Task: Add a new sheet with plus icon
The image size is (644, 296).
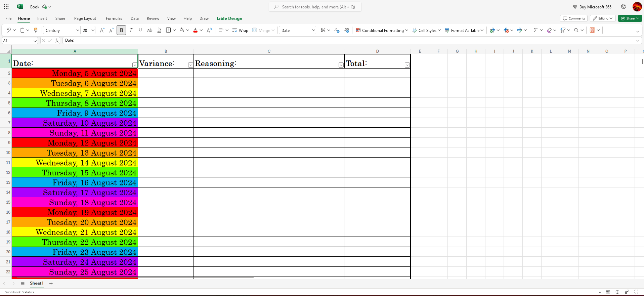Action: point(51,284)
